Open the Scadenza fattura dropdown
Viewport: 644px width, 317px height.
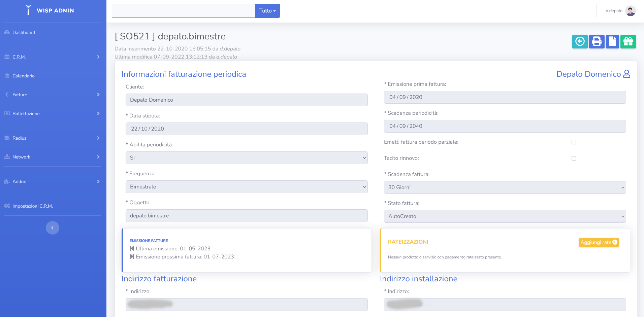[x=505, y=187]
